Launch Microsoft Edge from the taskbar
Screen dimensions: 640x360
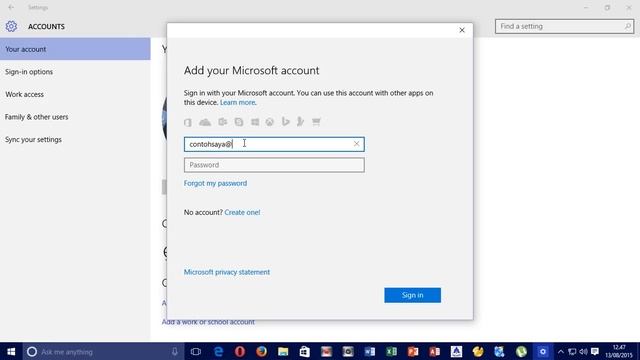pyautogui.click(x=218, y=351)
